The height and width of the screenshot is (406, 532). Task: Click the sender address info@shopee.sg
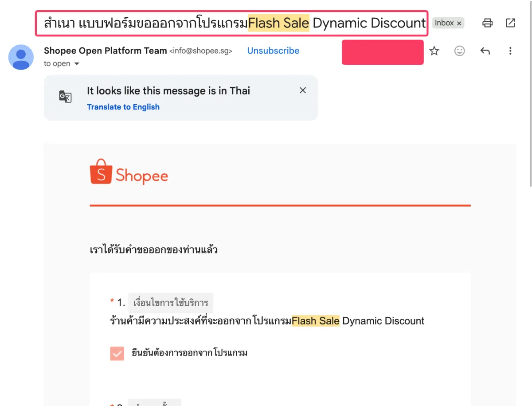[x=201, y=51]
